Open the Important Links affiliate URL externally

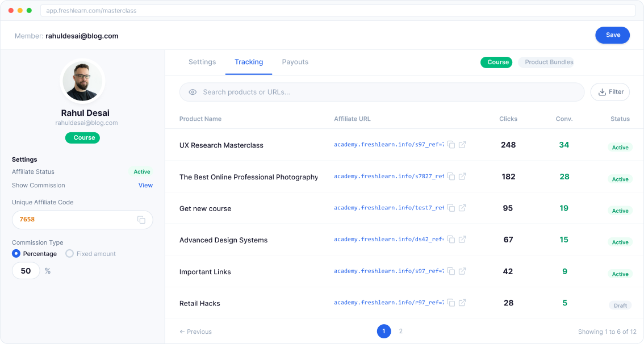pos(462,271)
